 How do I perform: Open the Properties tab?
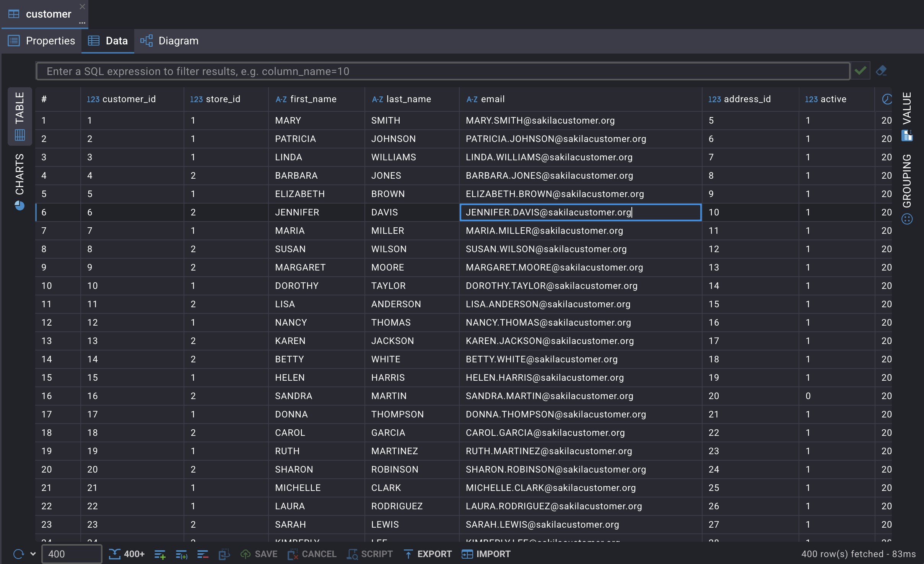[42, 41]
